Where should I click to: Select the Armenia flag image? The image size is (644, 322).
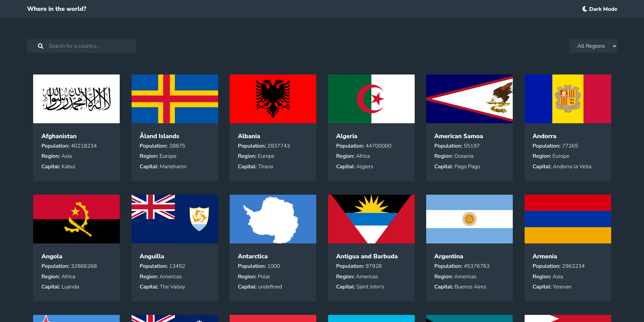pyautogui.click(x=568, y=219)
